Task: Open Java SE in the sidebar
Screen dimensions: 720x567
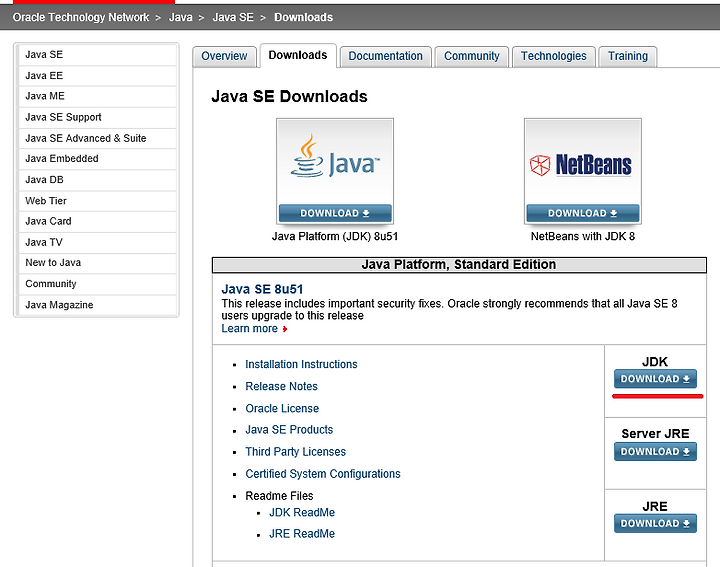Action: click(97, 55)
